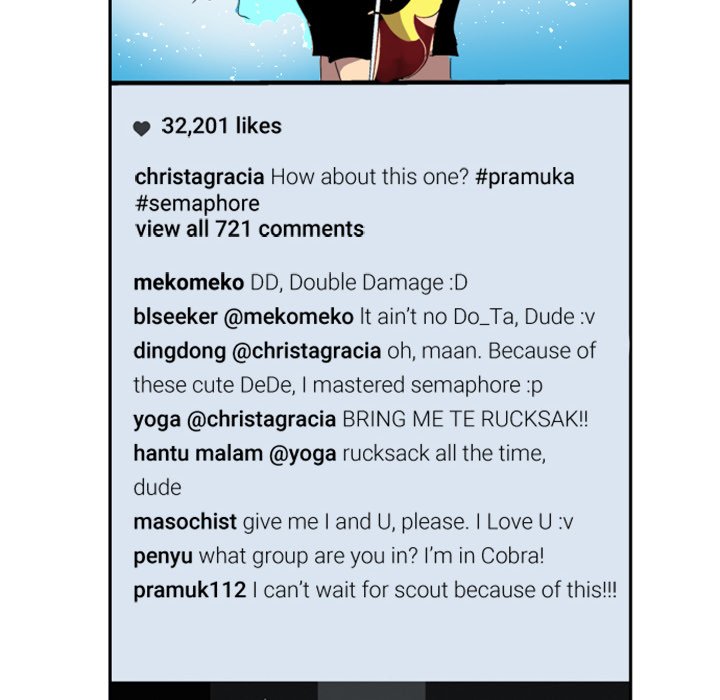The height and width of the screenshot is (700, 720).
Task: Open commenter blseeker's profile
Action: [x=175, y=316]
